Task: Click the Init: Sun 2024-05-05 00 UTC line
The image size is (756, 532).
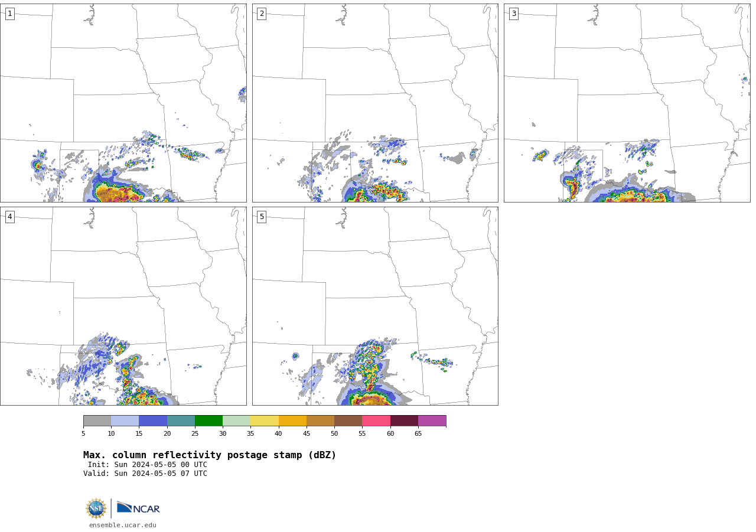Action: tap(147, 465)
